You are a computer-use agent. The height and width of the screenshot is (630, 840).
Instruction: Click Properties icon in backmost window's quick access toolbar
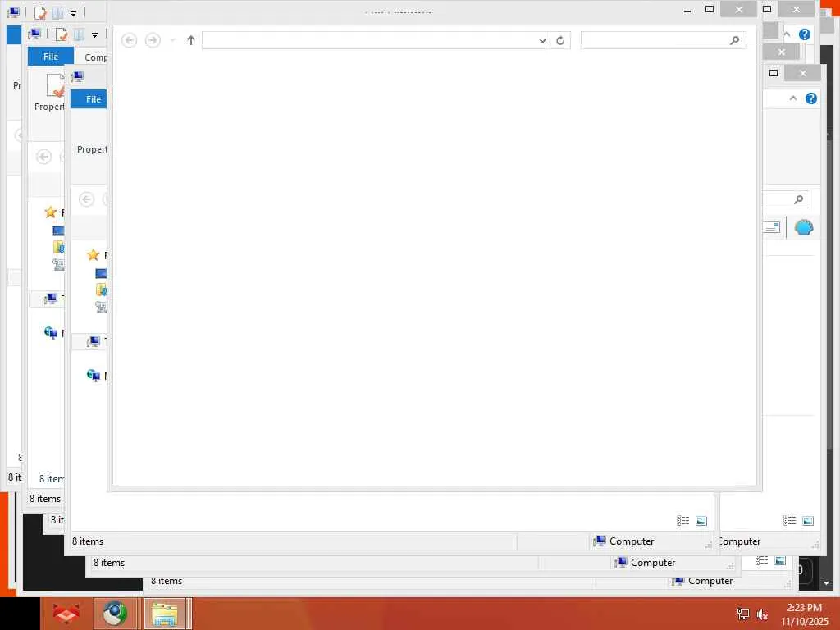(x=40, y=12)
